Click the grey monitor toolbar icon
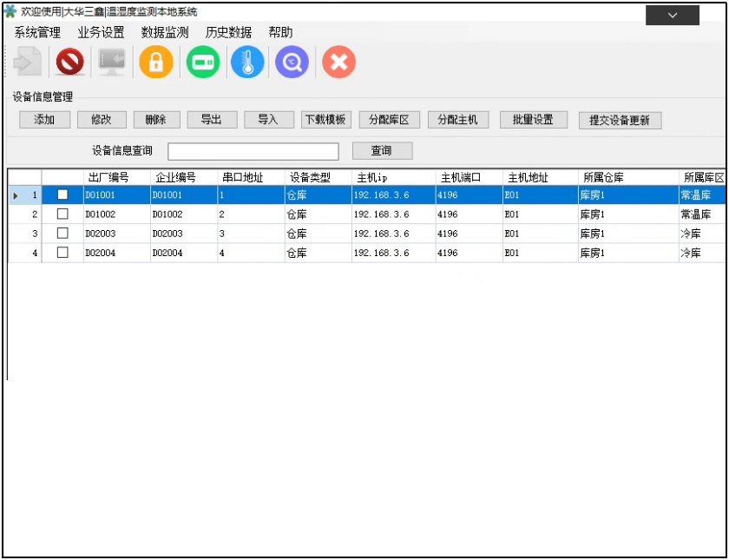 coord(112,63)
